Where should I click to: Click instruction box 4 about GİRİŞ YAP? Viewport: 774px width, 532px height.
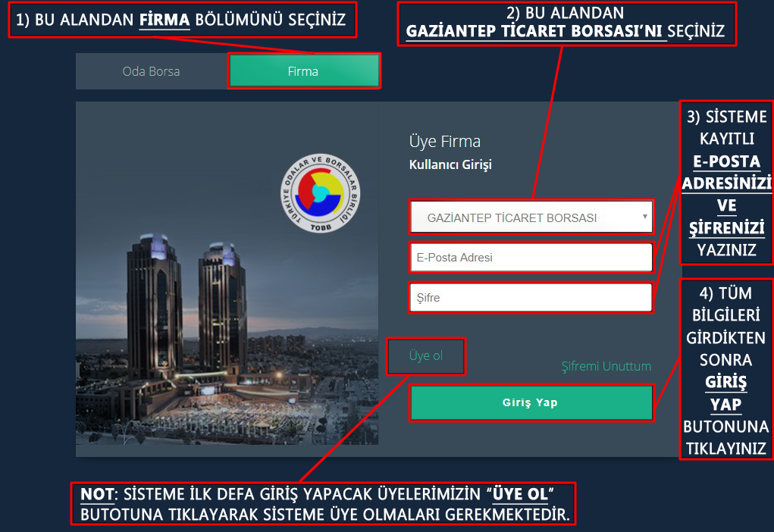click(x=726, y=370)
